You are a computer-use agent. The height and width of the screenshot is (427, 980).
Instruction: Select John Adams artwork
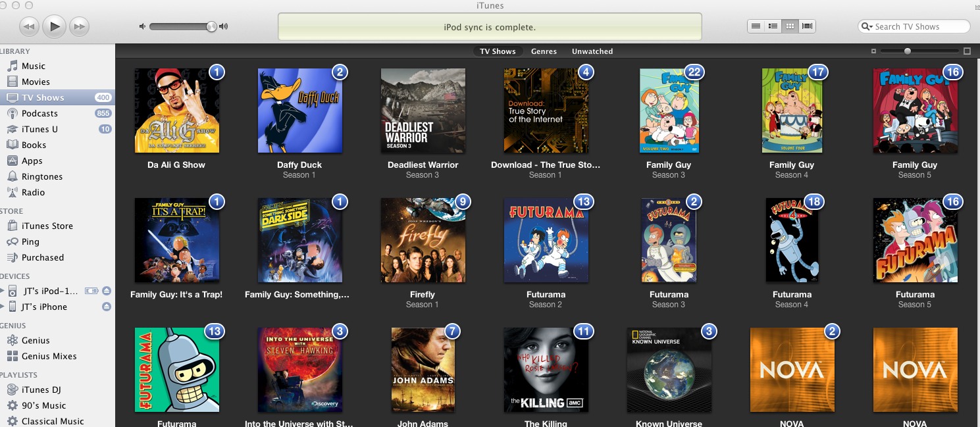pyautogui.click(x=423, y=370)
